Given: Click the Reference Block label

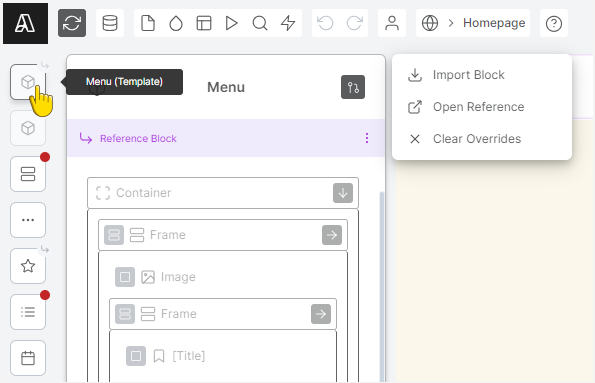Looking at the screenshot, I should pyautogui.click(x=138, y=139).
